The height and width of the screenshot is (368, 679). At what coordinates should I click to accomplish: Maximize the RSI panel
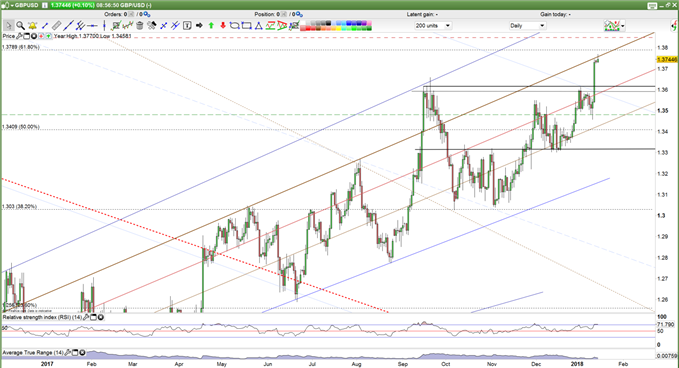[94, 317]
